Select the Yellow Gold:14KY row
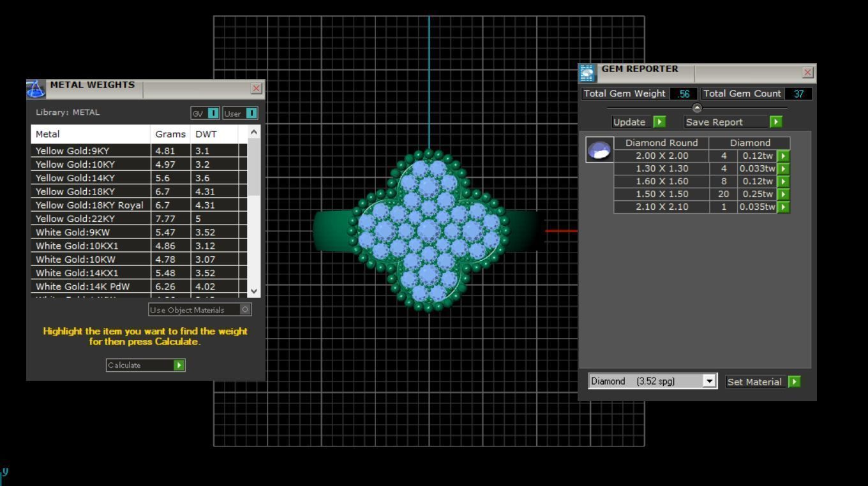This screenshot has width=868, height=486. (x=139, y=178)
